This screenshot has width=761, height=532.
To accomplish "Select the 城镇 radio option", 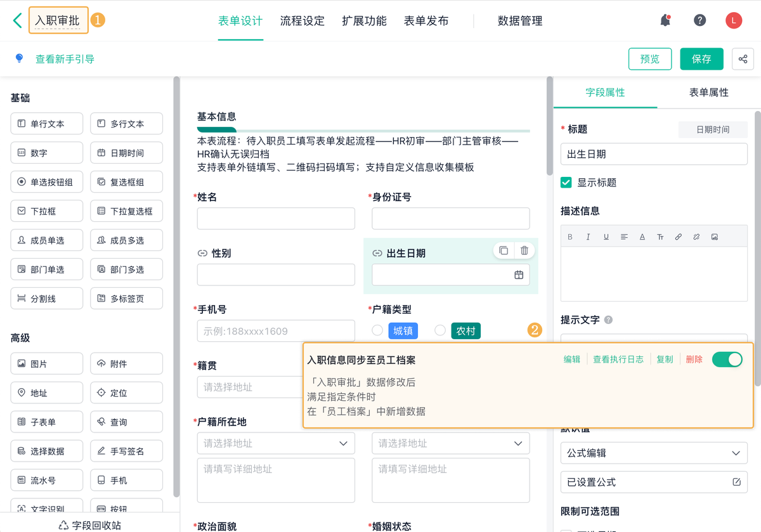I will (x=377, y=330).
